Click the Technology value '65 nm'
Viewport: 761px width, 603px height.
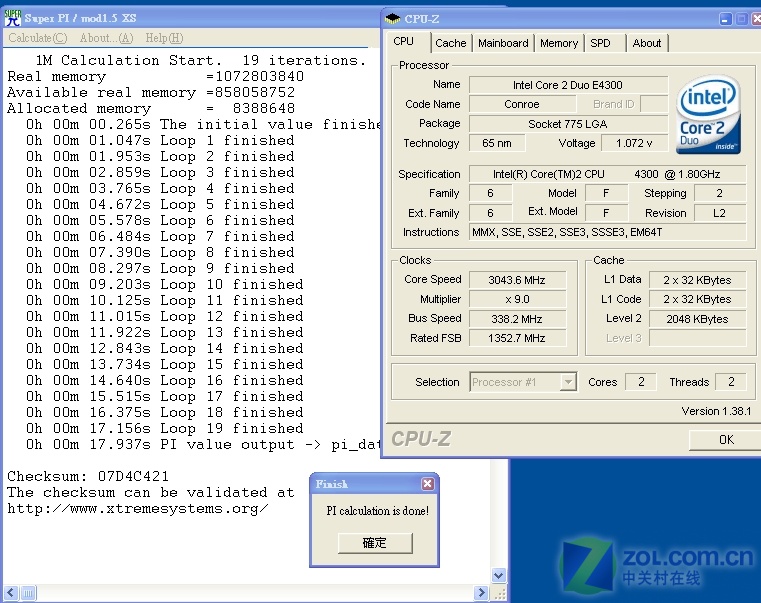click(497, 143)
